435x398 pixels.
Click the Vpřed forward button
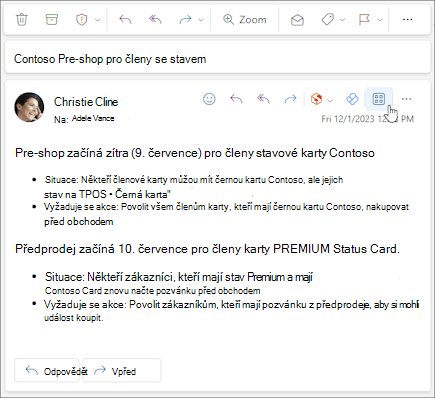click(x=122, y=370)
